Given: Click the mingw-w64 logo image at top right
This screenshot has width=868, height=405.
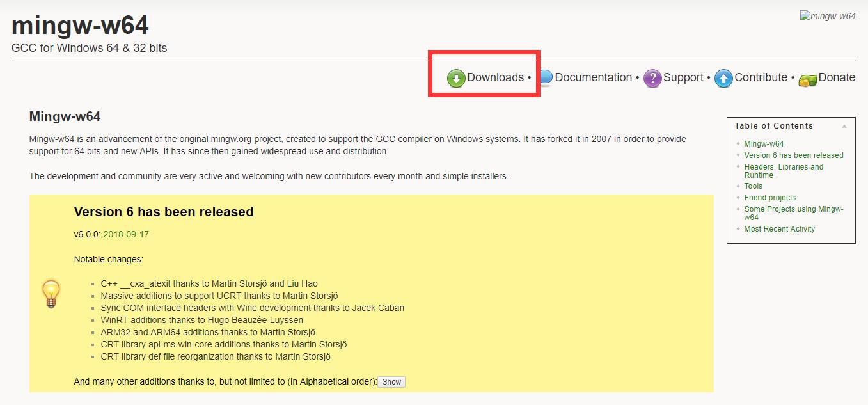Looking at the screenshot, I should click(828, 16).
